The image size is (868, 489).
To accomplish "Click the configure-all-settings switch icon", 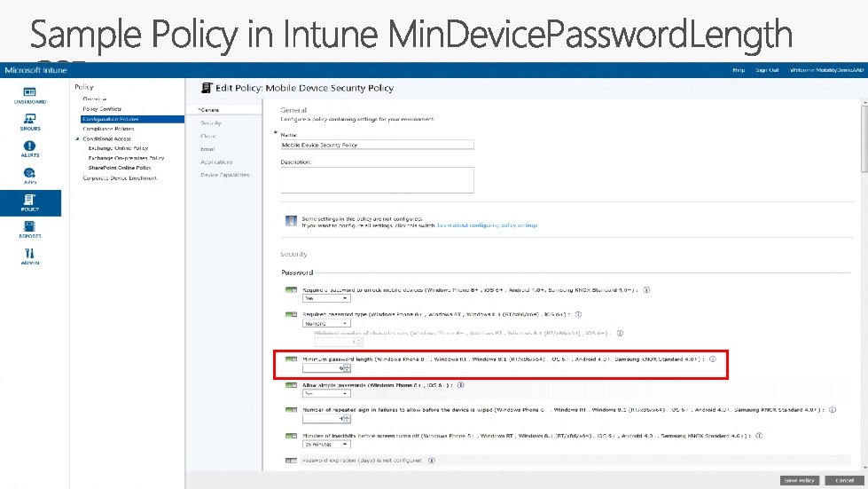I will (291, 221).
